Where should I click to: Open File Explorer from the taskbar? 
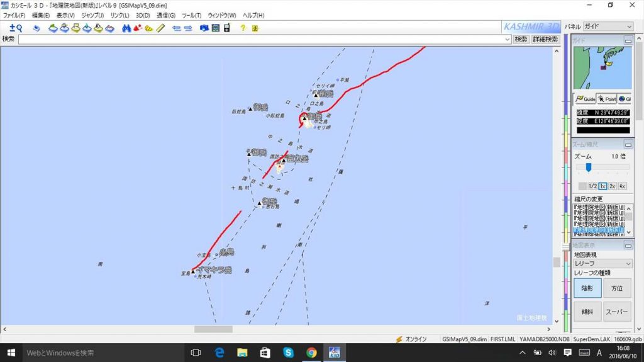point(242,353)
